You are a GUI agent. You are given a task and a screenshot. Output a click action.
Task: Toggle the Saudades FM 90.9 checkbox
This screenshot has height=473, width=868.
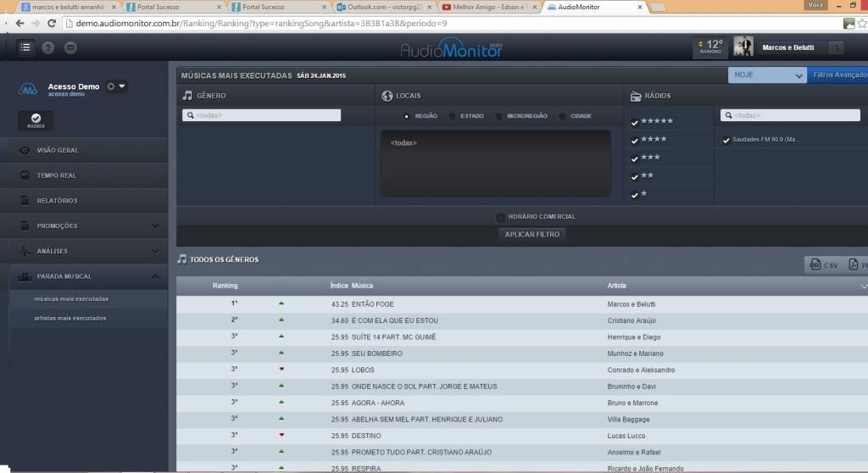(x=726, y=140)
